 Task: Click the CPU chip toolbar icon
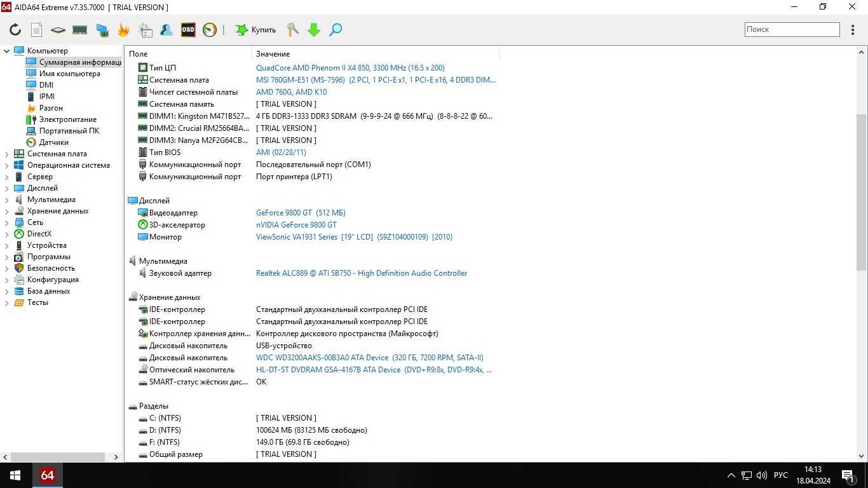(x=58, y=30)
